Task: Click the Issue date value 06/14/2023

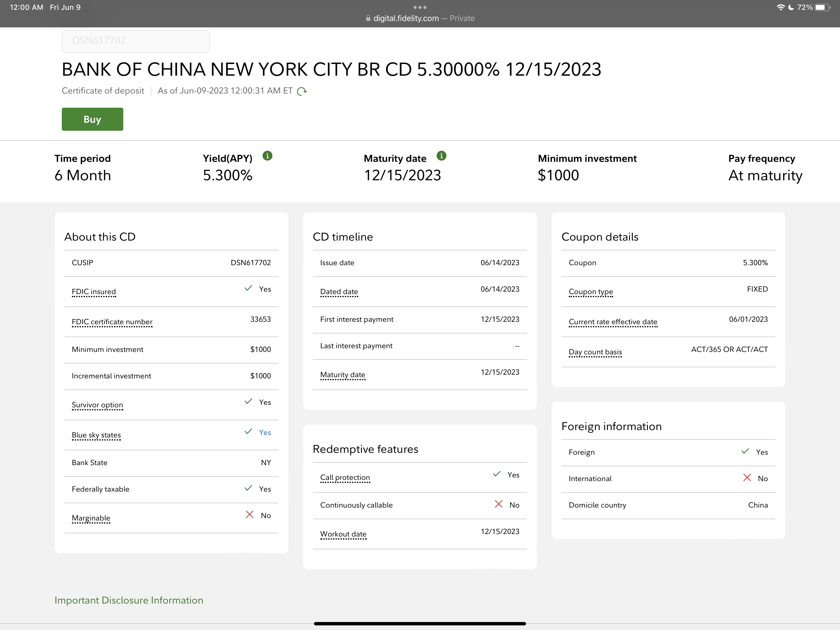Action: (500, 263)
